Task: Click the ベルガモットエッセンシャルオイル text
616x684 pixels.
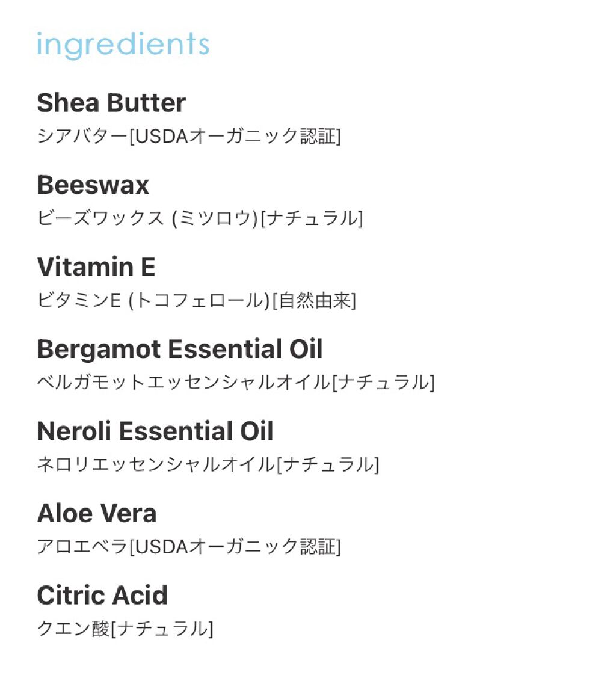Action: [x=183, y=383]
